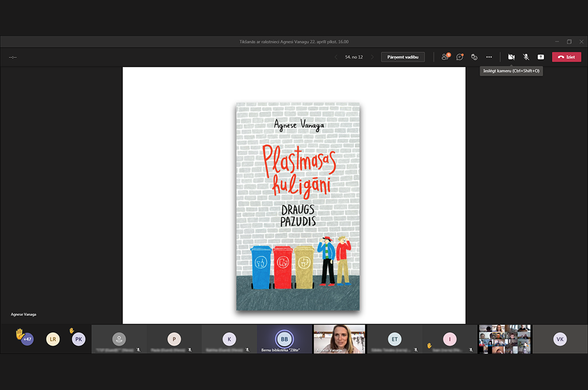Screen dimensions: 588x390
Task: Select the I participant tile
Action: pyautogui.click(x=450, y=339)
